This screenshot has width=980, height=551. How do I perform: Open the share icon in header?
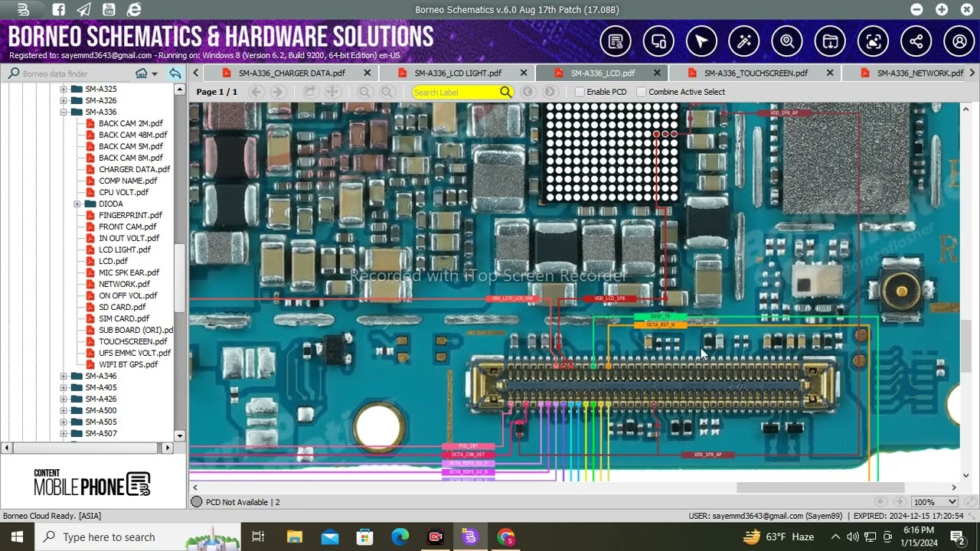916,41
